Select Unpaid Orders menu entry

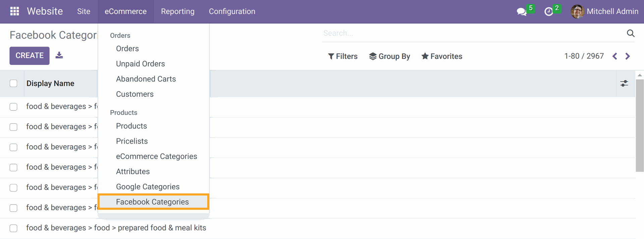click(141, 64)
